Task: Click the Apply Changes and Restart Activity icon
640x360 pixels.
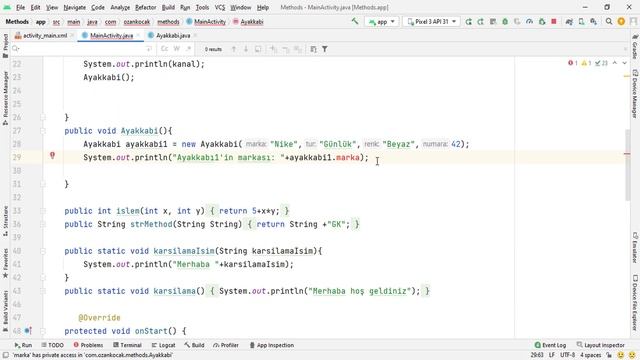Action: coord(480,22)
